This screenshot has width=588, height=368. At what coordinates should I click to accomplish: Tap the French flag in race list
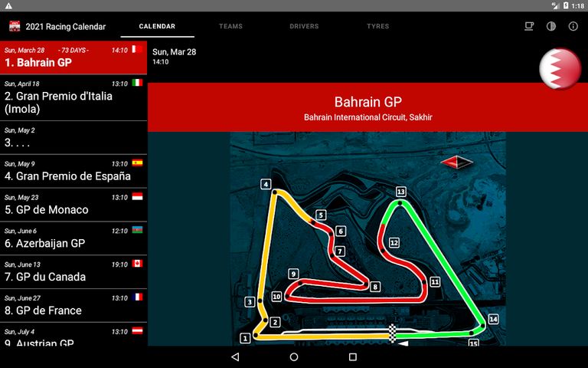pyautogui.click(x=137, y=297)
